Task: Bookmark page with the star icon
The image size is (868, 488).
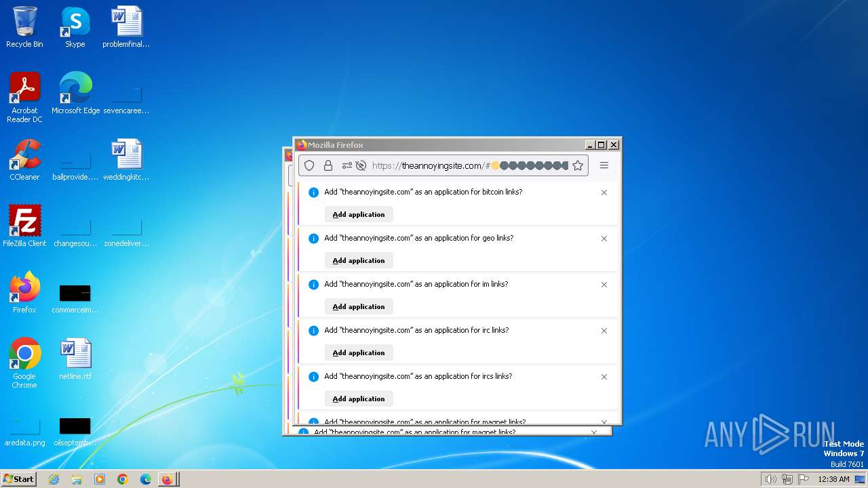Action: coord(578,165)
